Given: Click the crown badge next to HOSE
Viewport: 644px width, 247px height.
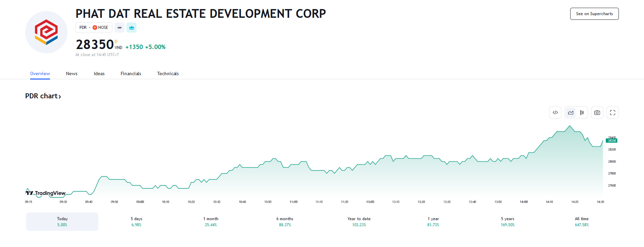Looking at the screenshot, I should (x=131, y=28).
